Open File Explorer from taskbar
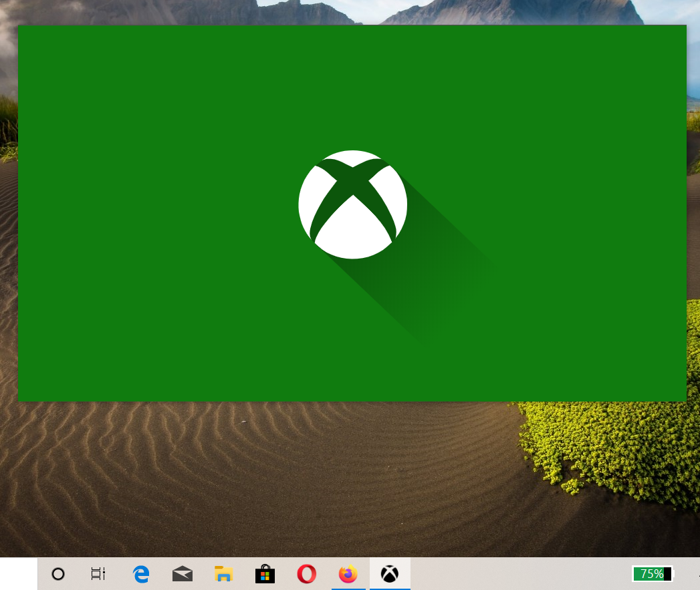The width and height of the screenshot is (700, 590). tap(224, 574)
